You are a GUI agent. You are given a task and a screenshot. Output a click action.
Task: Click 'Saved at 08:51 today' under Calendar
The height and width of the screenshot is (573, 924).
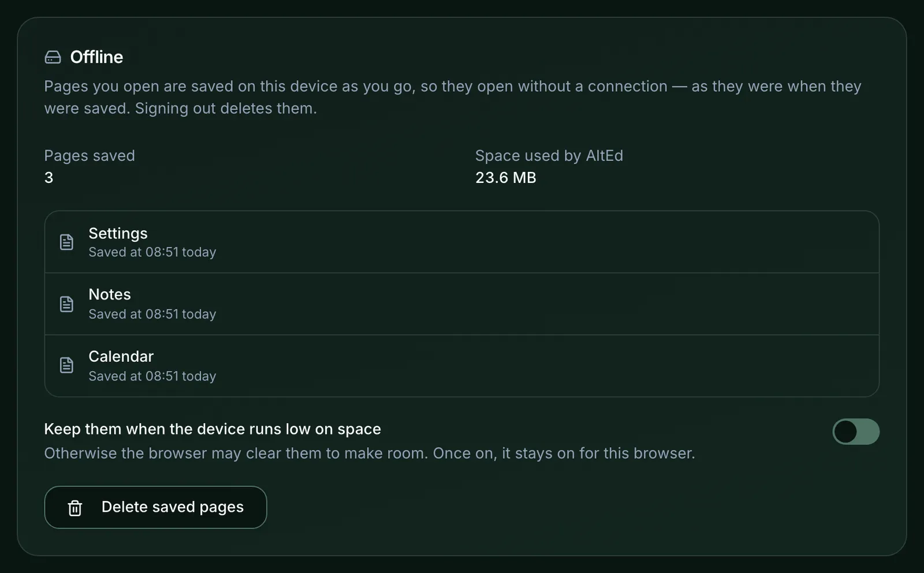[x=152, y=376]
